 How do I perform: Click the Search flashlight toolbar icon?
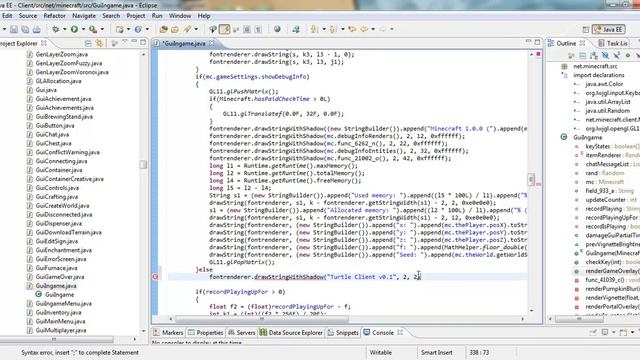coord(187,29)
